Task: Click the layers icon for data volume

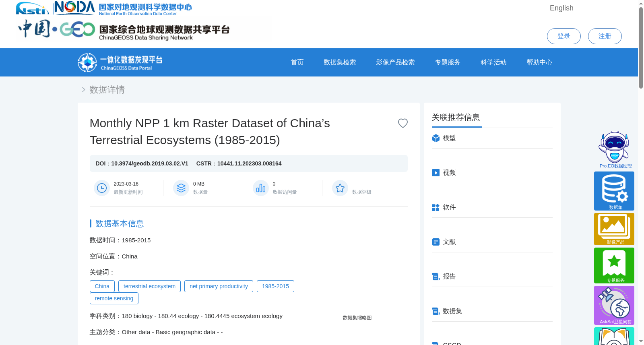Action: coord(181,188)
